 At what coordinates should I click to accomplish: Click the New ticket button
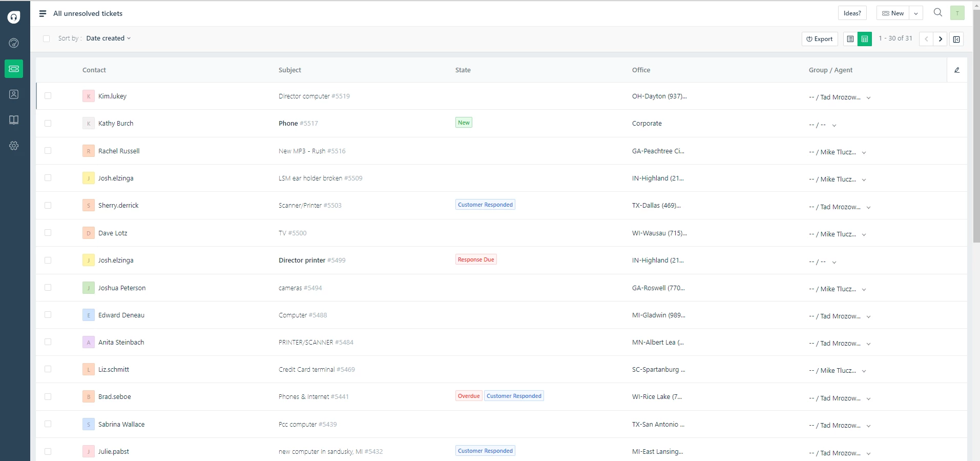893,13
